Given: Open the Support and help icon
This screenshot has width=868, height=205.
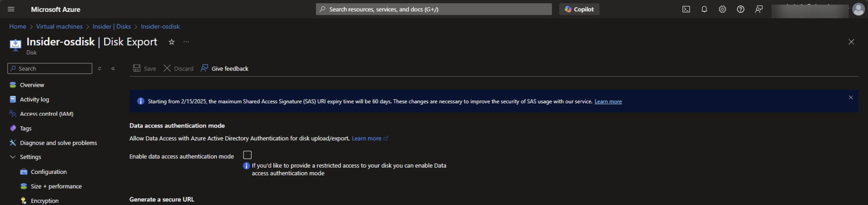Looking at the screenshot, I should 741,9.
